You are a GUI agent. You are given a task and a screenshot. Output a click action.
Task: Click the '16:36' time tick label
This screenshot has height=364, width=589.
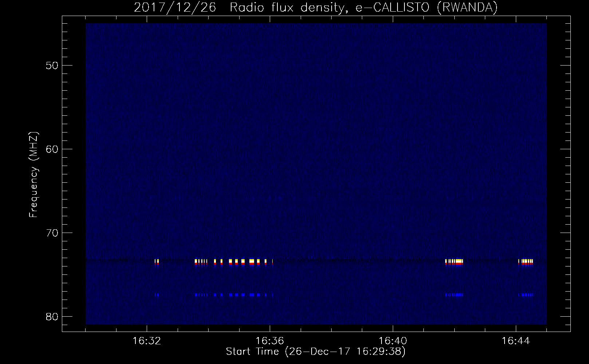coord(270,341)
